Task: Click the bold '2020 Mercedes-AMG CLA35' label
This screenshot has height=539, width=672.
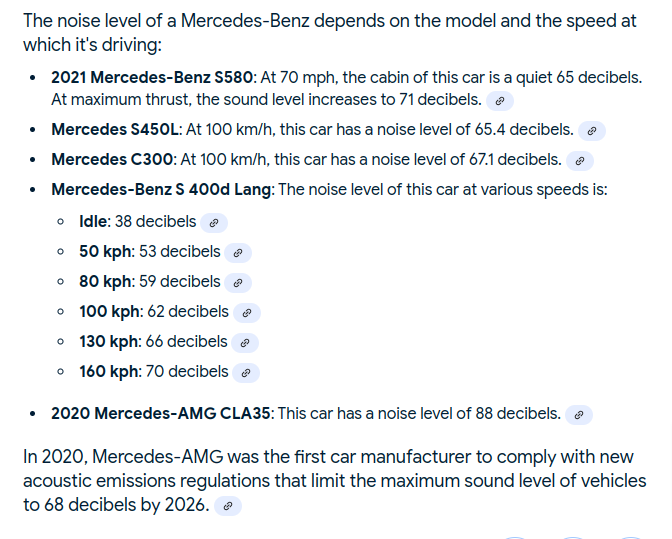Action: 161,413
